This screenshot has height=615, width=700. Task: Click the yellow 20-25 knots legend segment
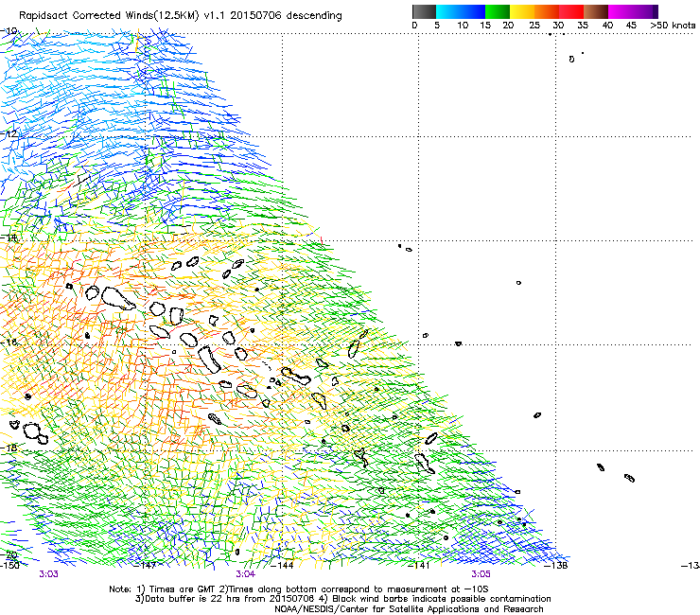tap(522, 11)
